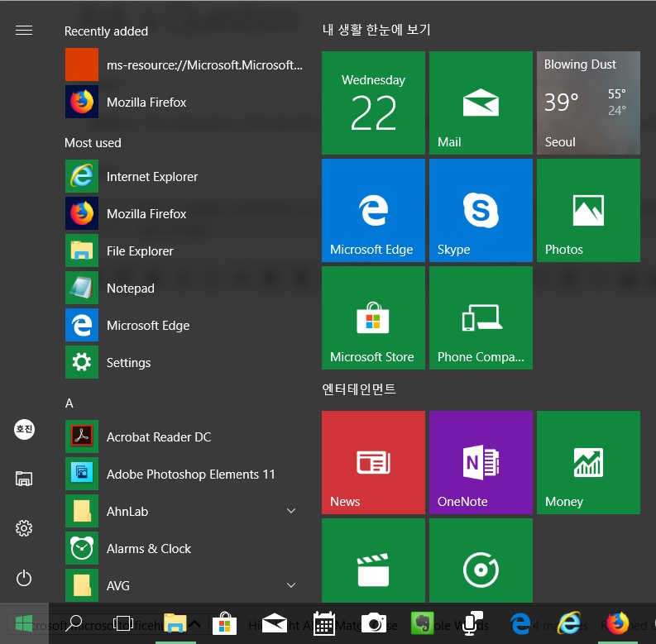Open the Mail tile
The height and width of the screenshot is (644, 656).
480,103
